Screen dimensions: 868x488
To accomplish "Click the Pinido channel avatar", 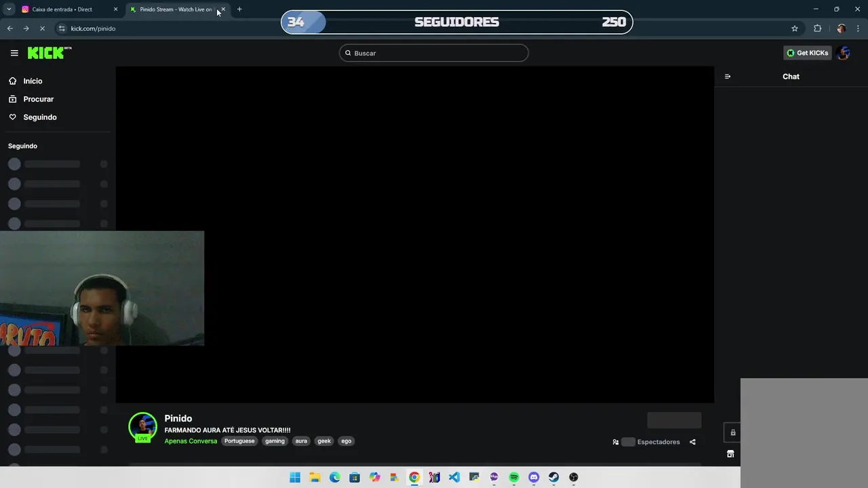I will pos(142,427).
